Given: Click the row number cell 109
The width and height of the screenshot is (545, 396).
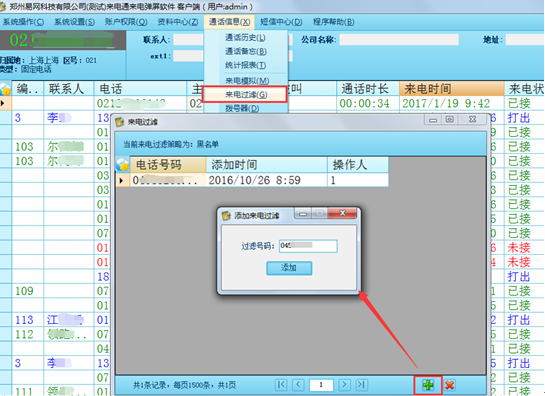Looking at the screenshot, I should 27,291.
